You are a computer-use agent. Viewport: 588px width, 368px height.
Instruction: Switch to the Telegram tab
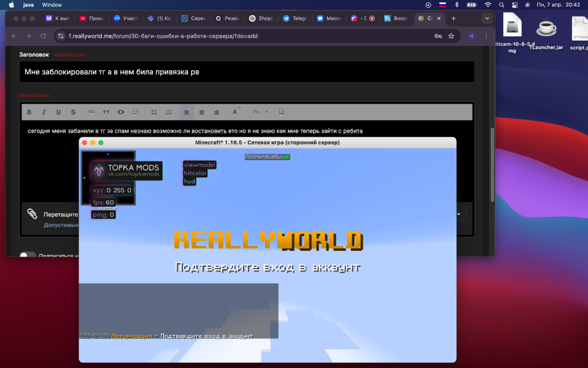(295, 18)
